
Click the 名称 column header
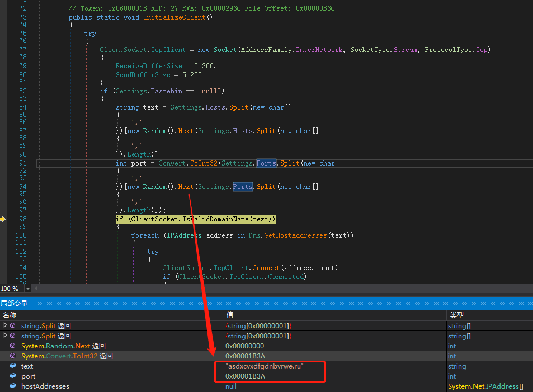[10, 315]
